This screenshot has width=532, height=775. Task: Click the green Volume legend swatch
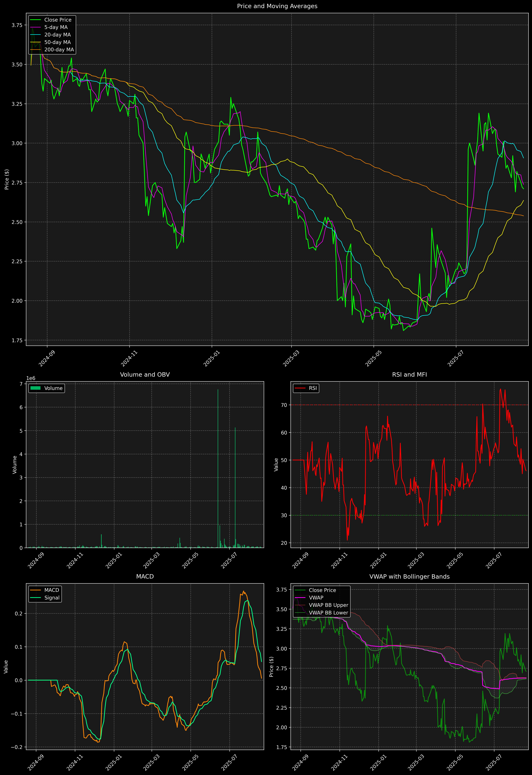coord(35,388)
